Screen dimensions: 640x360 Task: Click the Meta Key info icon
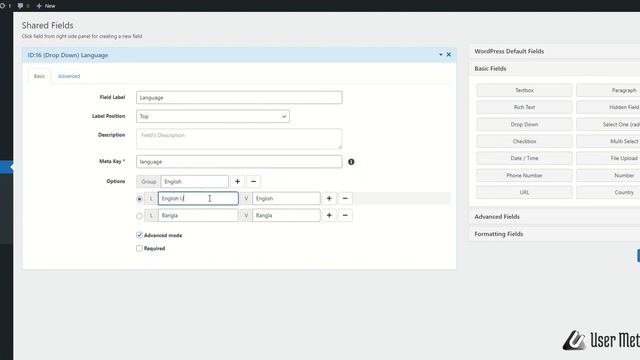click(x=351, y=162)
